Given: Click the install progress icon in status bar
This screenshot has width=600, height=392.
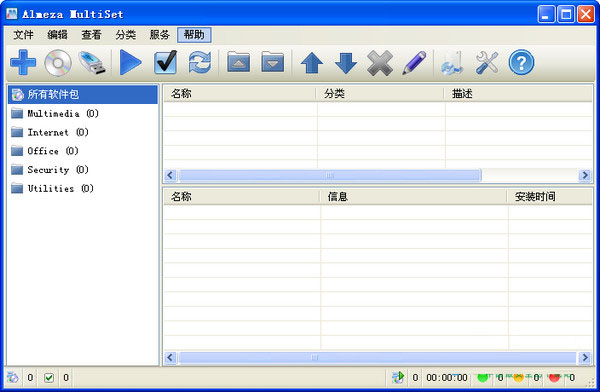Looking at the screenshot, I should (398, 377).
